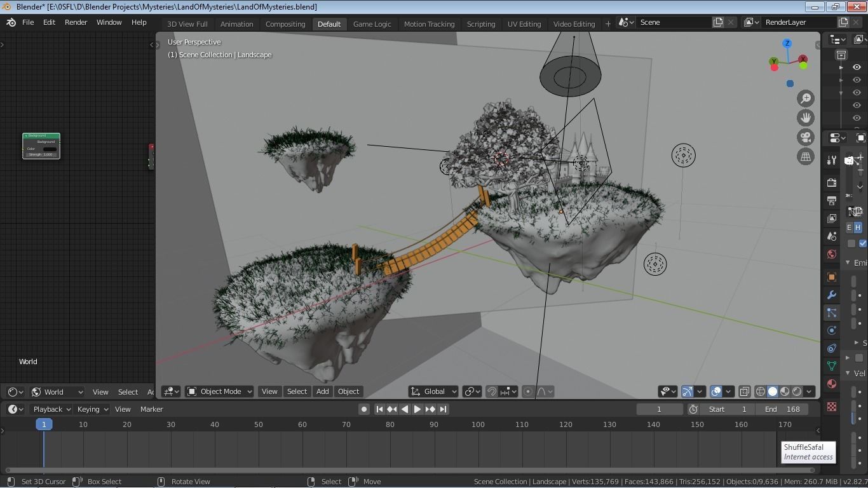This screenshot has height=488, width=868.
Task: Open the Object Data properties tab
Action: [x=831, y=366]
